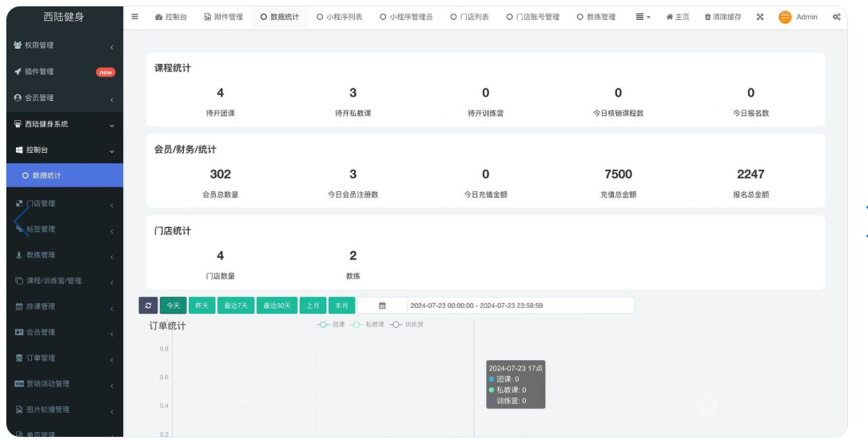Click the 会员总数量 value 302
868x440 pixels.
point(221,174)
